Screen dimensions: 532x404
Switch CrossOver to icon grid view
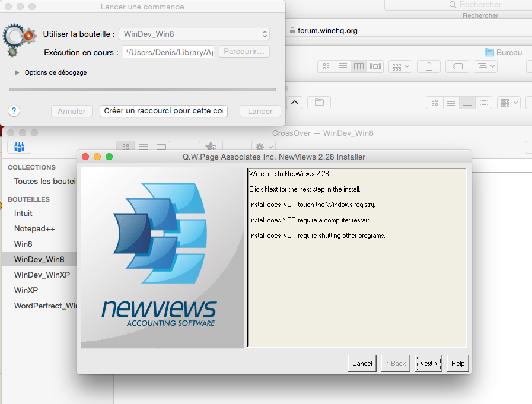coord(126,147)
